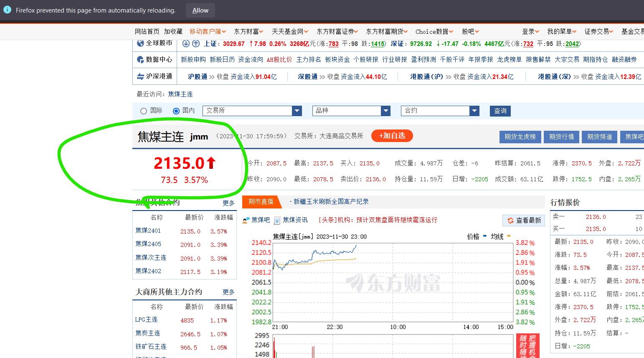The image size is (644, 358).
Task: Open the 焦煤2402 contract
Action: point(148,271)
